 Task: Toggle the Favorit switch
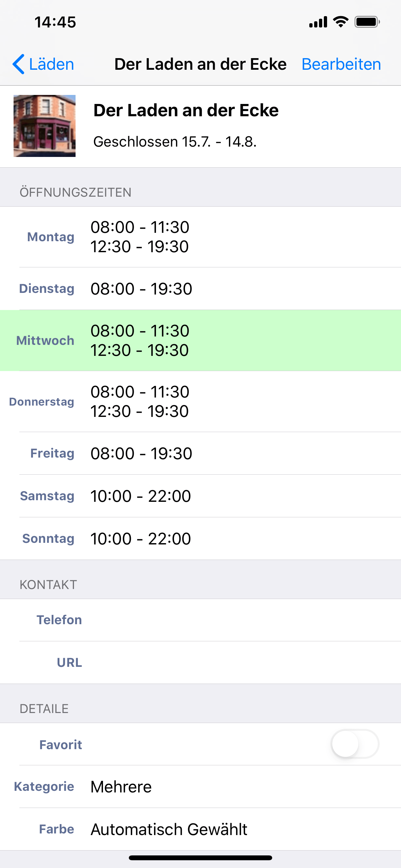pos(355,744)
